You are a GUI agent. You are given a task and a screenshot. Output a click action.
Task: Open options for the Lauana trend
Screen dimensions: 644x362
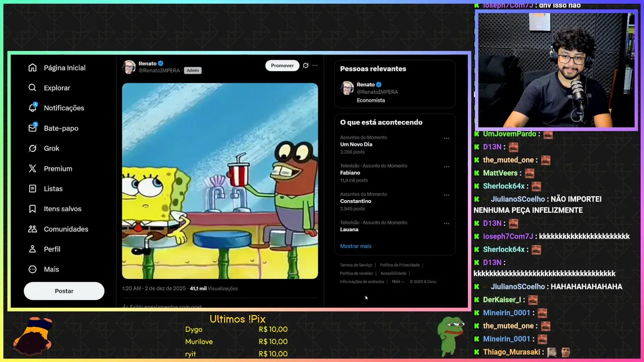click(x=446, y=223)
